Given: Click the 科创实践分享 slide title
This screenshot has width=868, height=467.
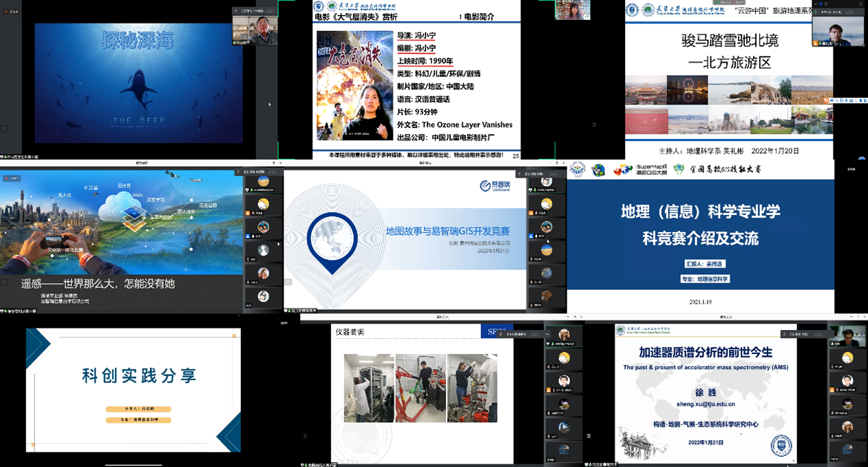Looking at the screenshot, I should [x=140, y=375].
